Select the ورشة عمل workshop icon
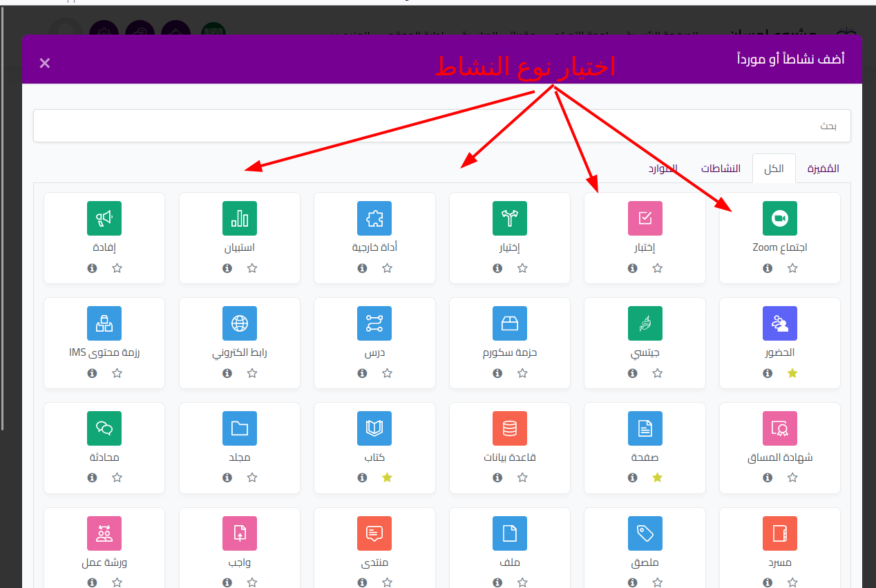The height and width of the screenshot is (588, 876). [x=104, y=533]
